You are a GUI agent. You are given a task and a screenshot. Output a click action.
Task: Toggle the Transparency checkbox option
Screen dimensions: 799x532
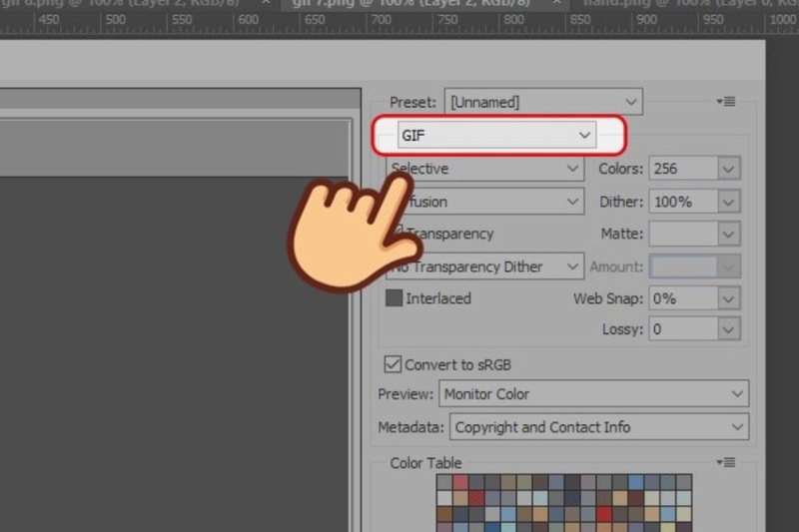tap(450, 234)
